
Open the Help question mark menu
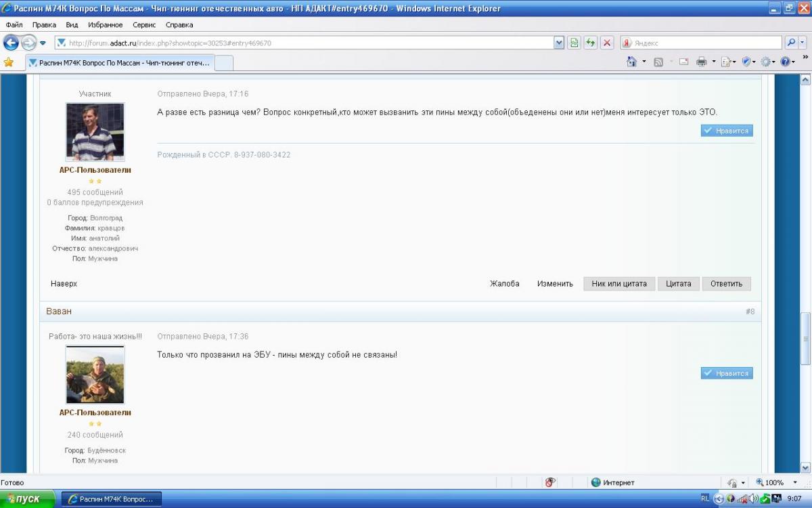[788, 62]
